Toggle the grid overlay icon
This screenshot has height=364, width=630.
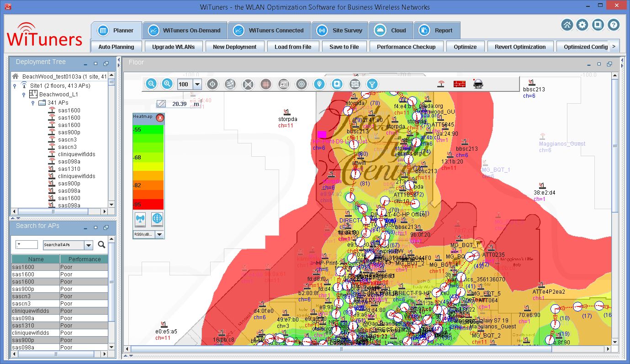pos(265,84)
